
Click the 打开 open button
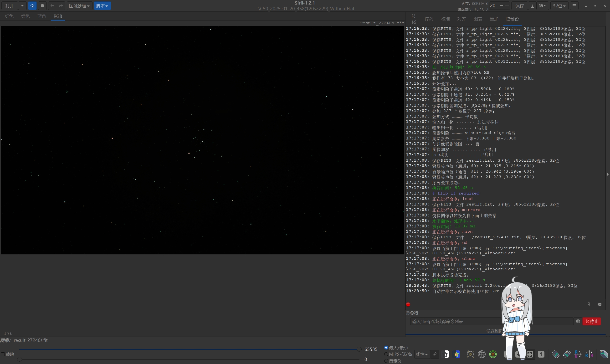click(x=10, y=6)
